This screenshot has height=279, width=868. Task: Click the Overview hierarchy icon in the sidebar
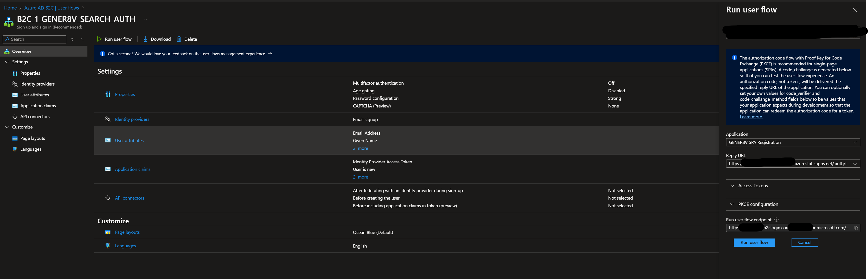7,52
